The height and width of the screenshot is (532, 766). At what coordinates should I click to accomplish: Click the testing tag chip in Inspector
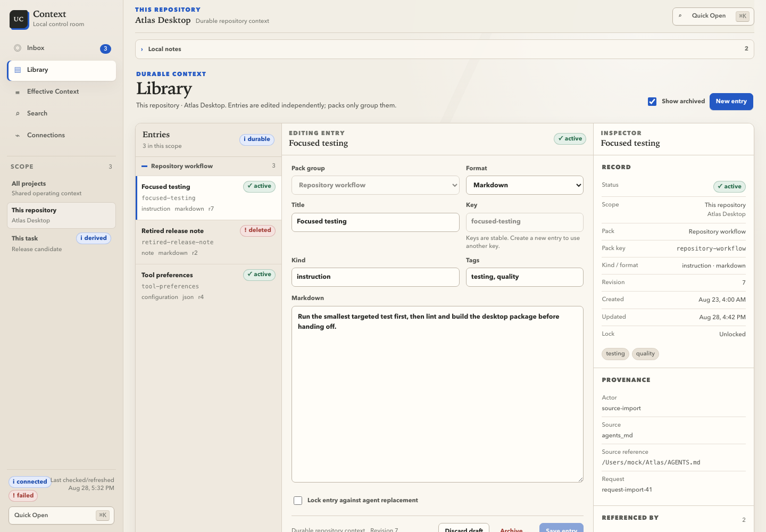point(615,354)
